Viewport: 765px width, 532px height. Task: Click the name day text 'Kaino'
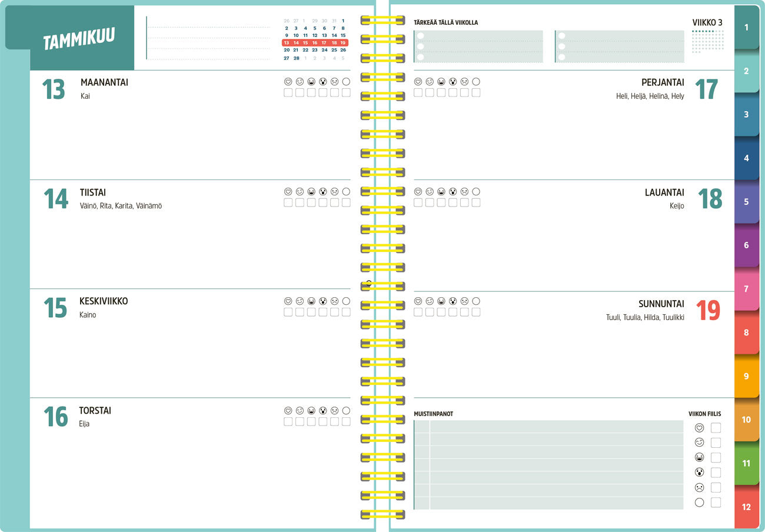(88, 315)
